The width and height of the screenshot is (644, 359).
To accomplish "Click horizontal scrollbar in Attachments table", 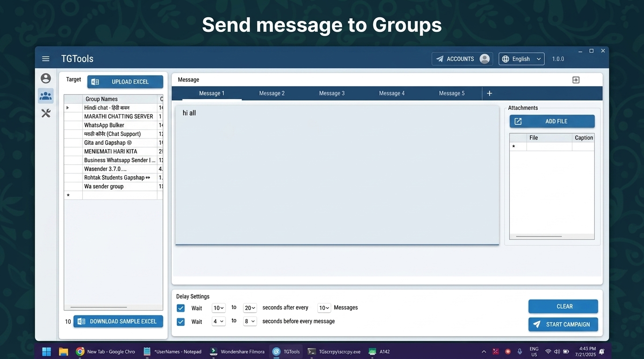I will tap(539, 237).
